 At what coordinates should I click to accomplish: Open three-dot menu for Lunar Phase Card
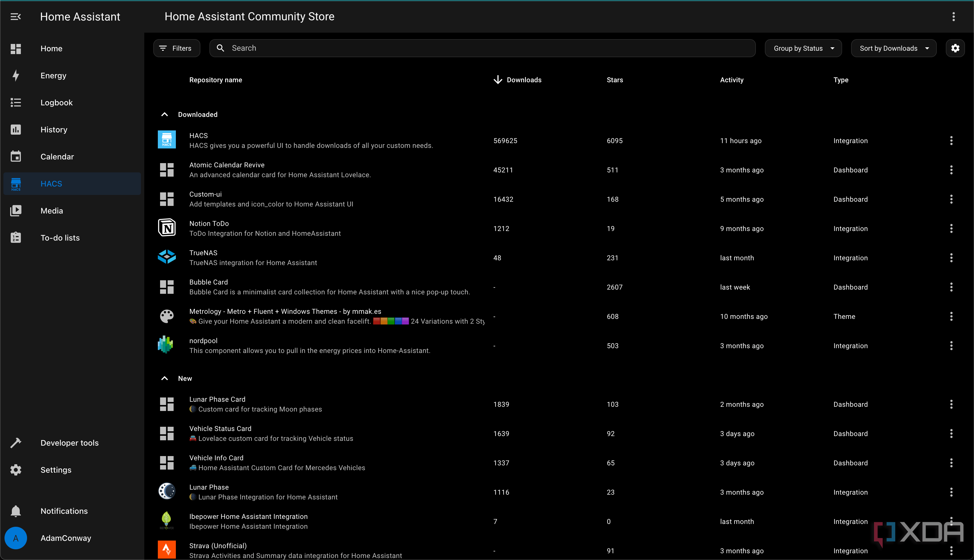point(951,404)
